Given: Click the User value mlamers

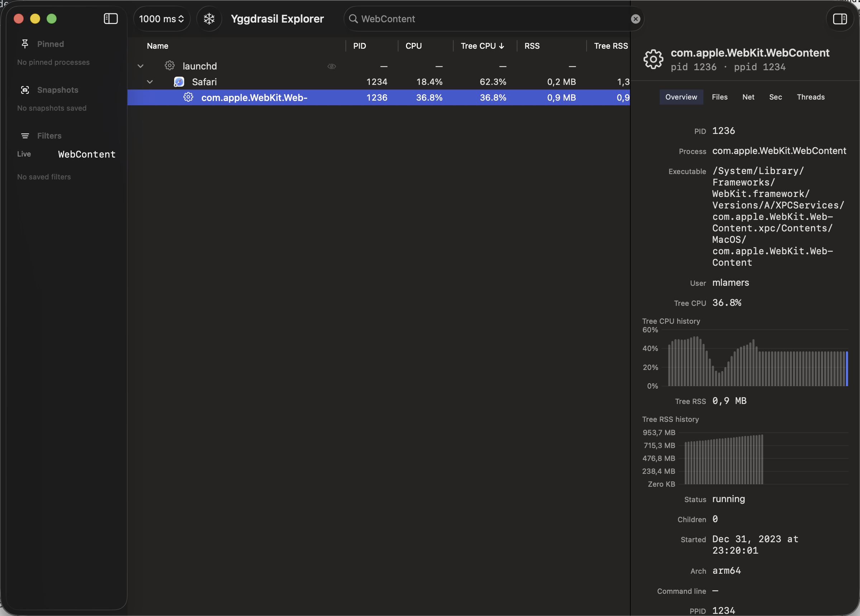Looking at the screenshot, I should (730, 283).
